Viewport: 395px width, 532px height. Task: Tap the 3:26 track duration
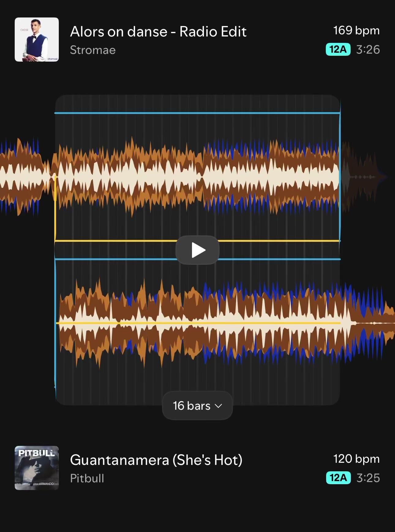tap(368, 49)
